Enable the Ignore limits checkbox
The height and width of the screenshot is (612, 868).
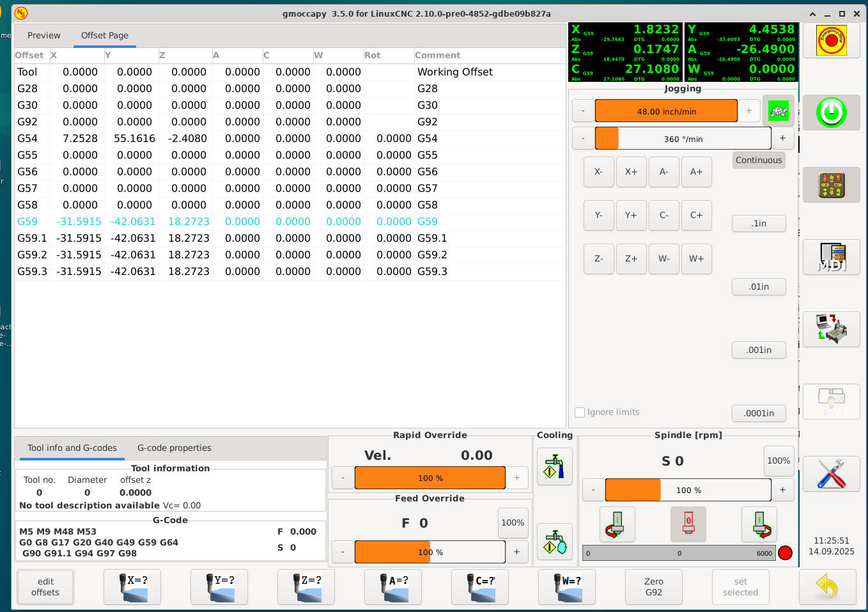(580, 412)
